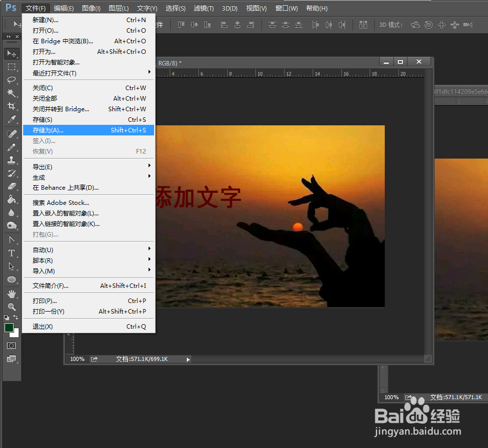Select the Crop tool
The image size is (488, 448).
point(12,106)
